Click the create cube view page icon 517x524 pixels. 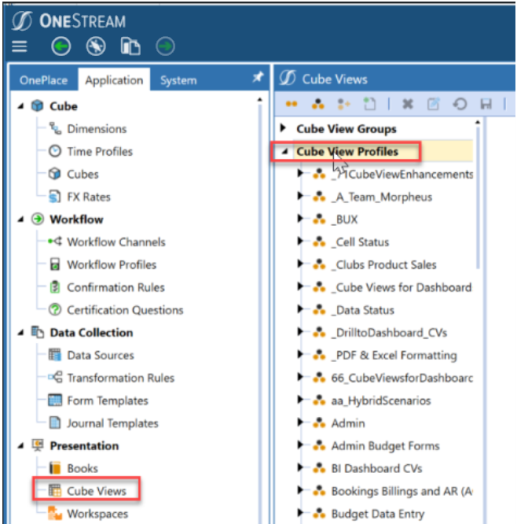[x=370, y=104]
